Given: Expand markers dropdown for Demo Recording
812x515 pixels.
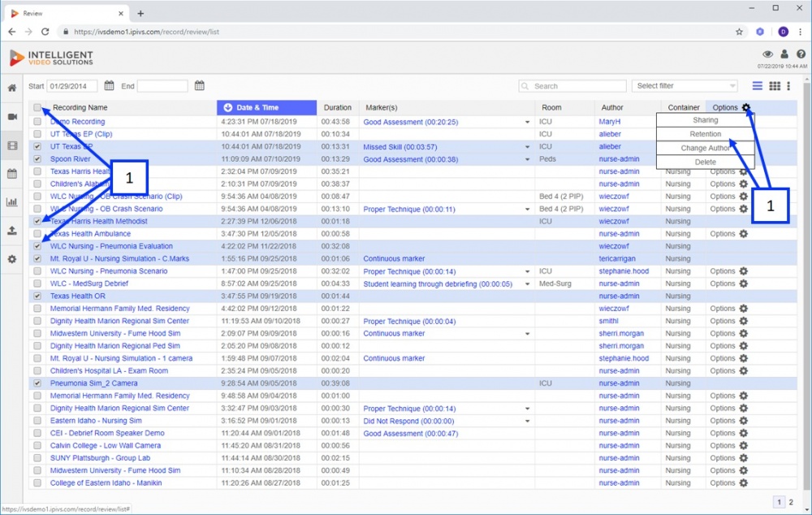Looking at the screenshot, I should click(x=527, y=123).
